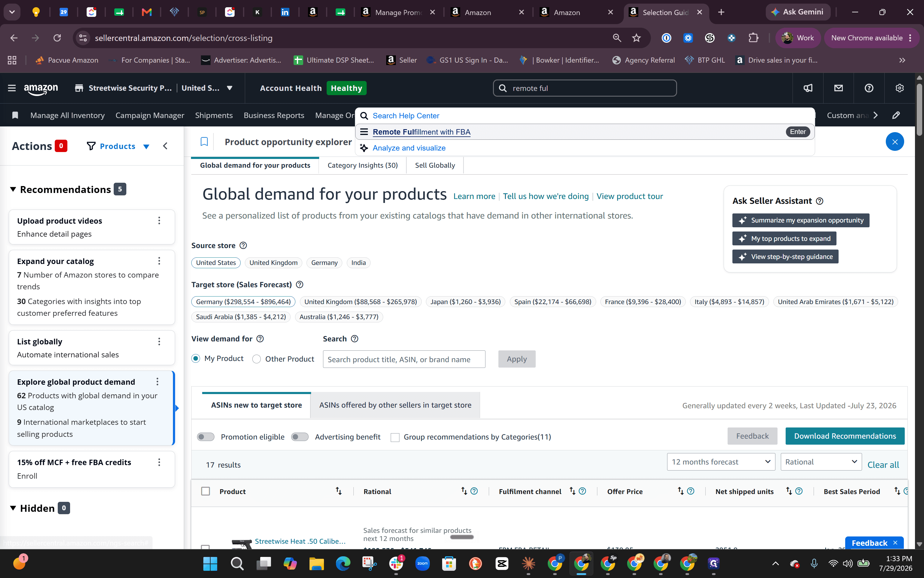Select the Other Product radio button
Viewport: 924px width, 578px height.
257,359
